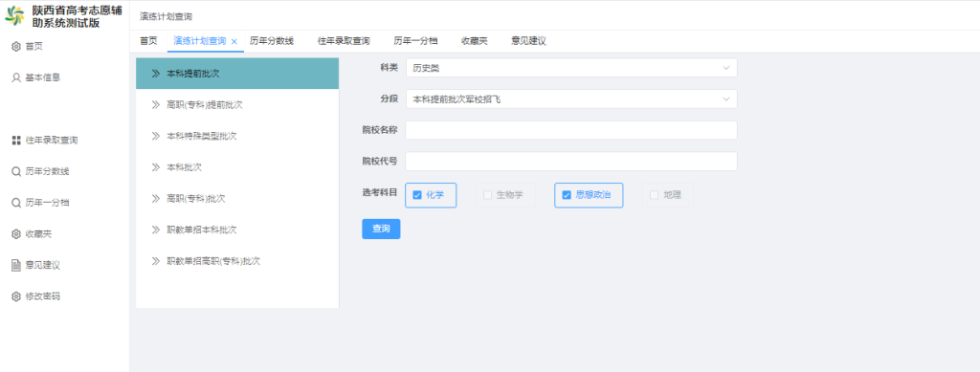Click the double-arrow icon beside 职教单招高职(专科)批次
980x372 pixels.
click(156, 261)
